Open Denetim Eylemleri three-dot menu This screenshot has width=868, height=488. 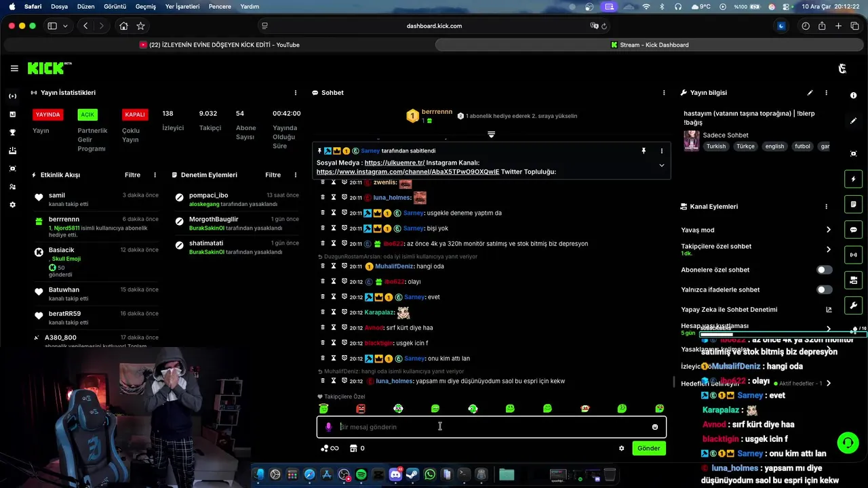(x=295, y=175)
